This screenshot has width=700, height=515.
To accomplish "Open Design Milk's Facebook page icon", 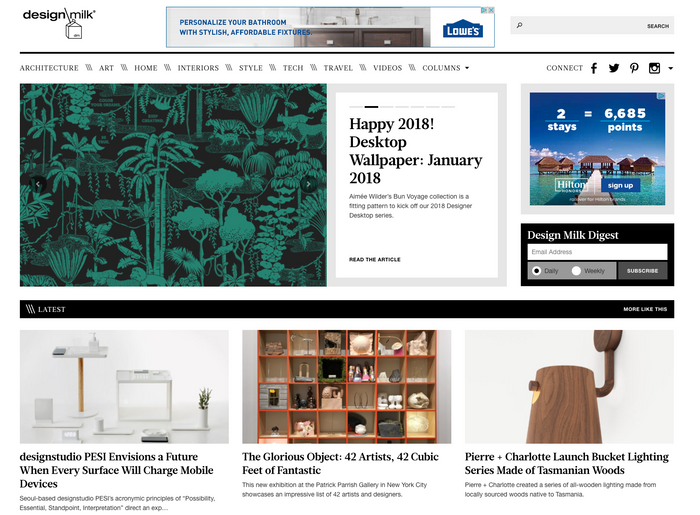I will 594,68.
